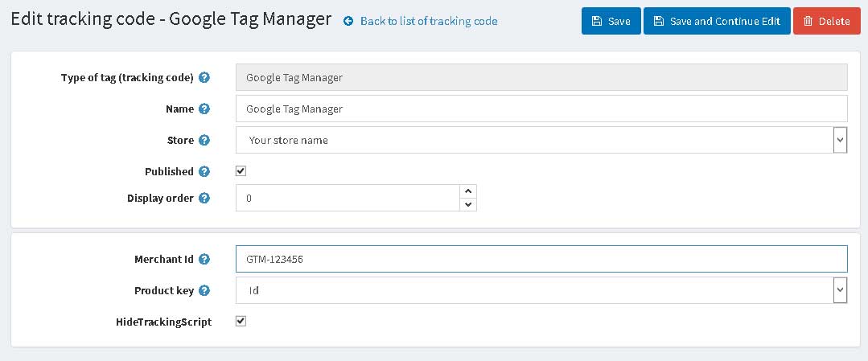The image size is (868, 361).
Task: Click the help icon beside Name
Action: 204,109
